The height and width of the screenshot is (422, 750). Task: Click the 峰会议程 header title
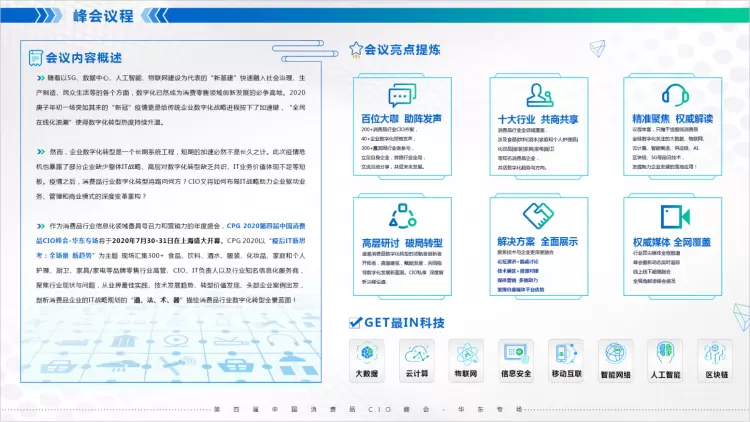[103, 16]
